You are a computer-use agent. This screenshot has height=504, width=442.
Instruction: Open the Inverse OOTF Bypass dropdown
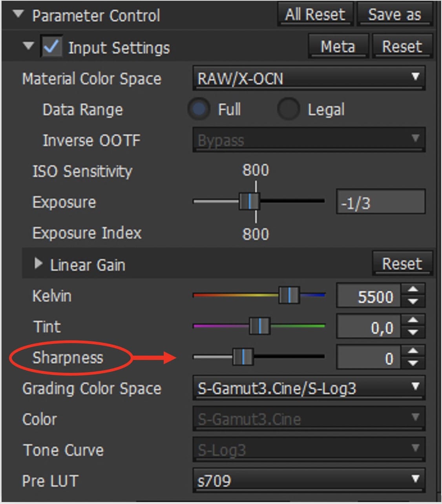(x=309, y=140)
